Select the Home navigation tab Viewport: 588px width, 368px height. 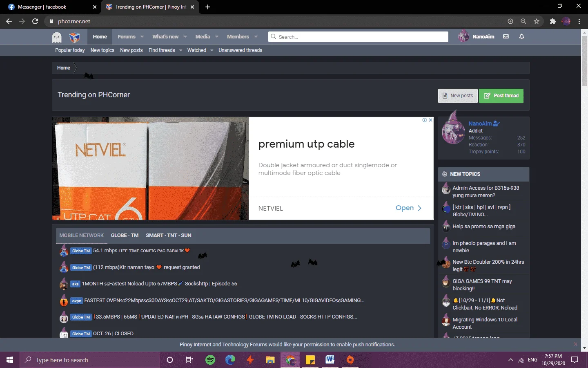coord(100,37)
